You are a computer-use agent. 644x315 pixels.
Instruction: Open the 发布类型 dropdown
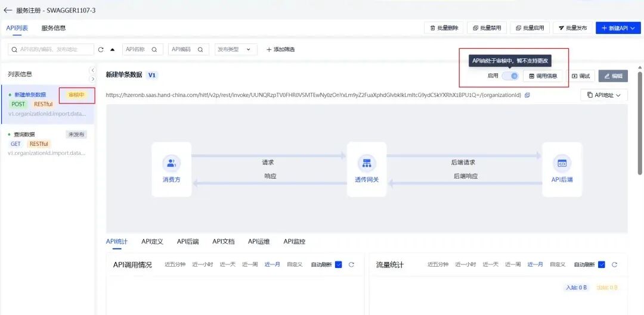(236, 49)
